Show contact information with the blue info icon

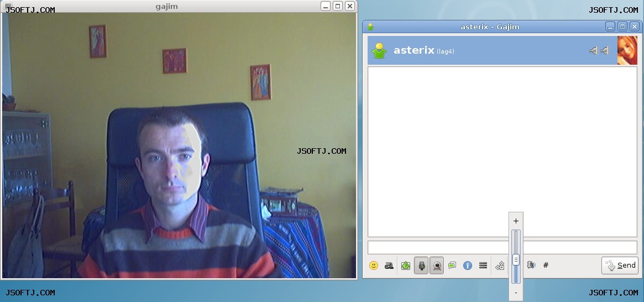point(468,265)
